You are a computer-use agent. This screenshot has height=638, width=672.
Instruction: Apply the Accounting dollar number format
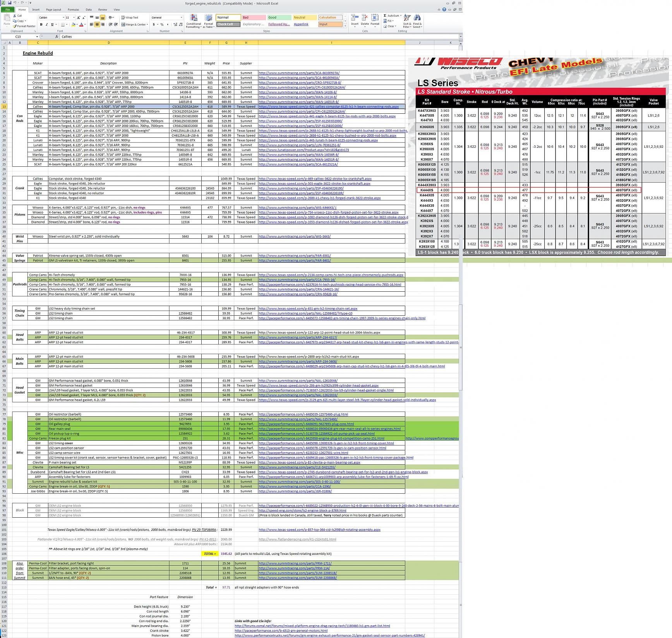[x=154, y=24]
